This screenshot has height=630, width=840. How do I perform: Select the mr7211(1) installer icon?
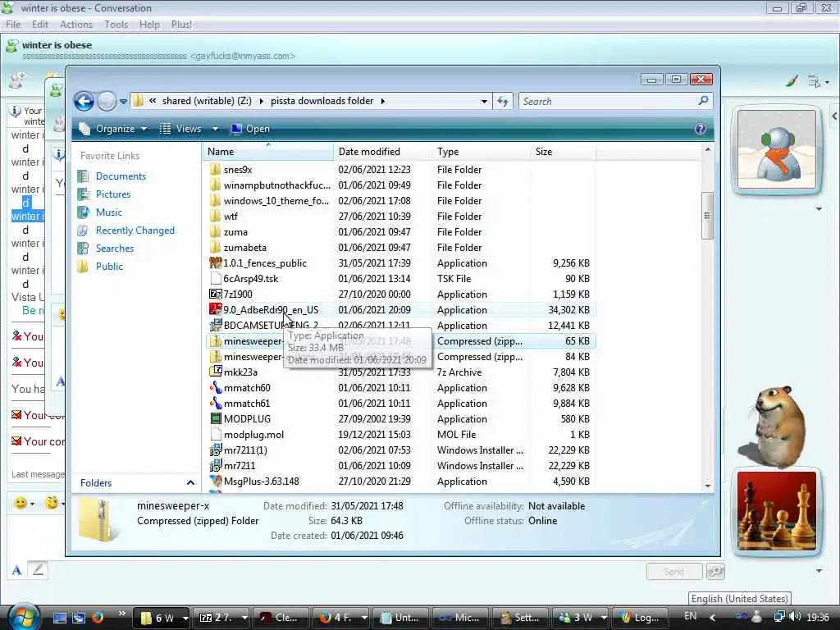[x=216, y=450]
